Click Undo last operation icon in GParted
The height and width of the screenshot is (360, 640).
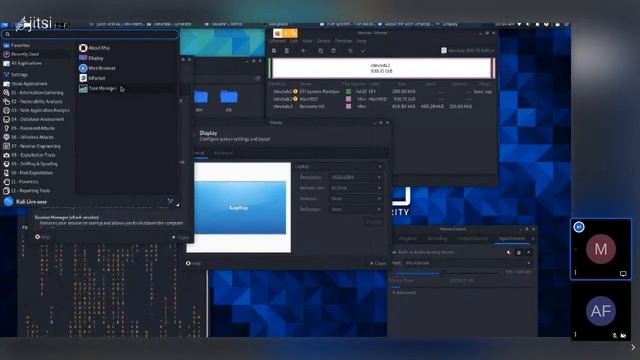click(350, 51)
